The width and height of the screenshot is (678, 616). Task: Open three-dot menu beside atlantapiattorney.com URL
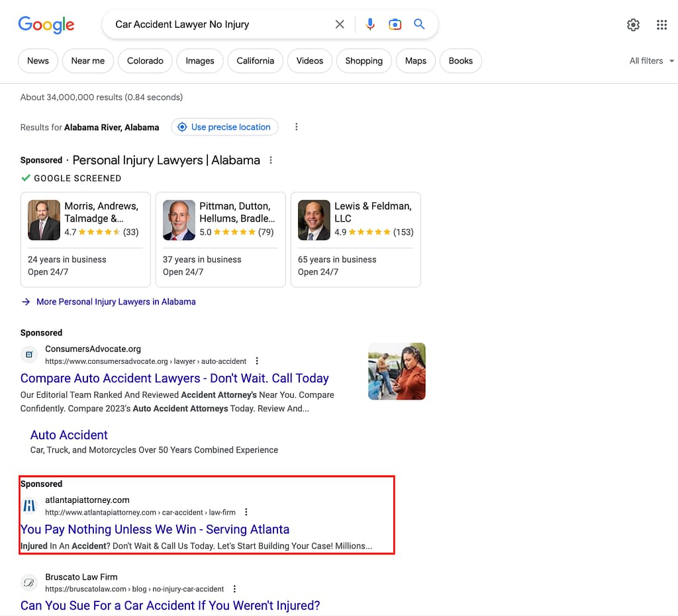(x=246, y=512)
